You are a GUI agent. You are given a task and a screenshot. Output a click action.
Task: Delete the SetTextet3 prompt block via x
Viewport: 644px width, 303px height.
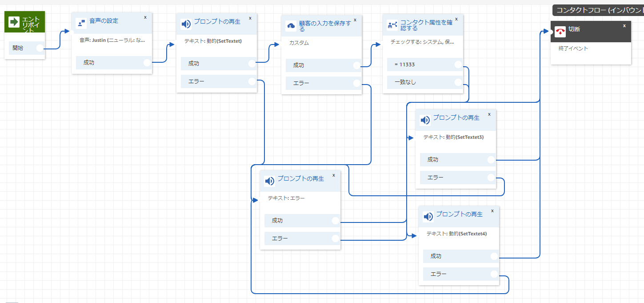pyautogui.click(x=489, y=114)
